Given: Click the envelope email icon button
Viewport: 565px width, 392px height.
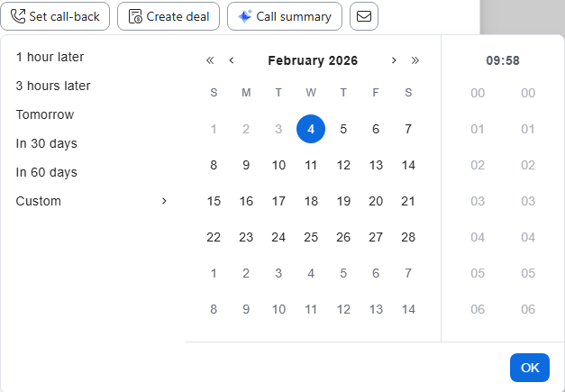Looking at the screenshot, I should 363,16.
